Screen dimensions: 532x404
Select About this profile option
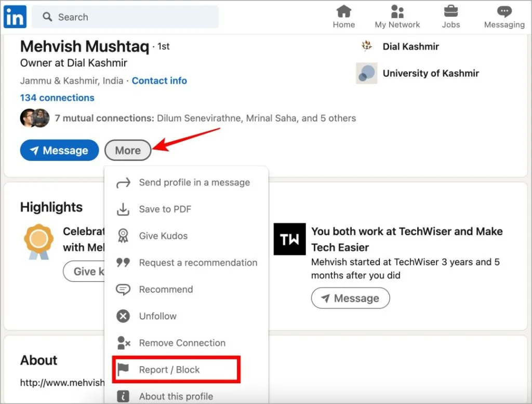(x=176, y=396)
